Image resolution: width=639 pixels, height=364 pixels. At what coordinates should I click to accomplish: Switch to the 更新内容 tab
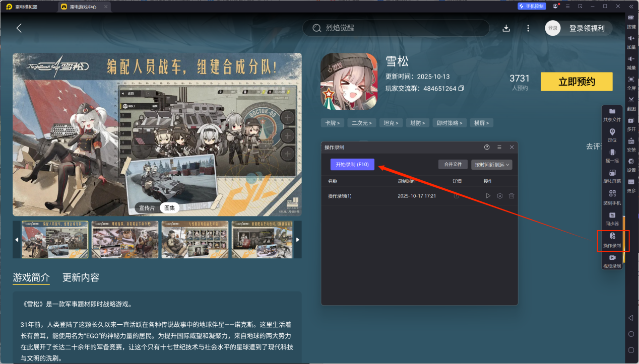pyautogui.click(x=81, y=277)
